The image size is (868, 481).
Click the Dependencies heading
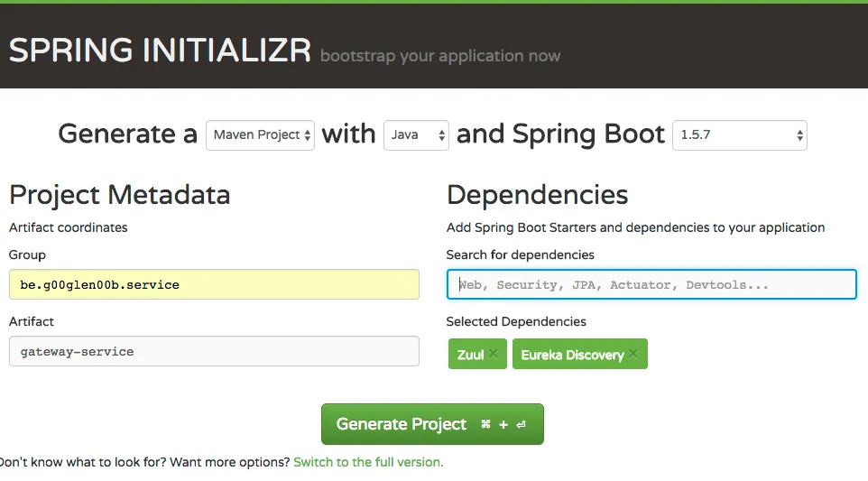pyautogui.click(x=537, y=195)
